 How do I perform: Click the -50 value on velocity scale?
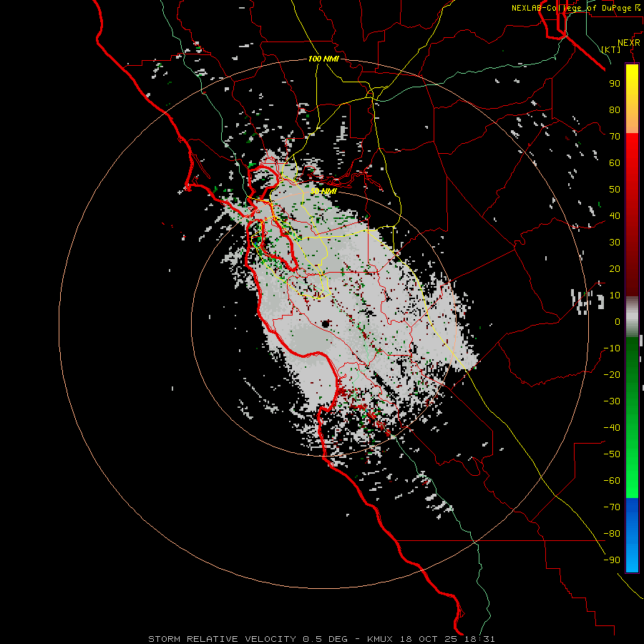click(x=612, y=454)
